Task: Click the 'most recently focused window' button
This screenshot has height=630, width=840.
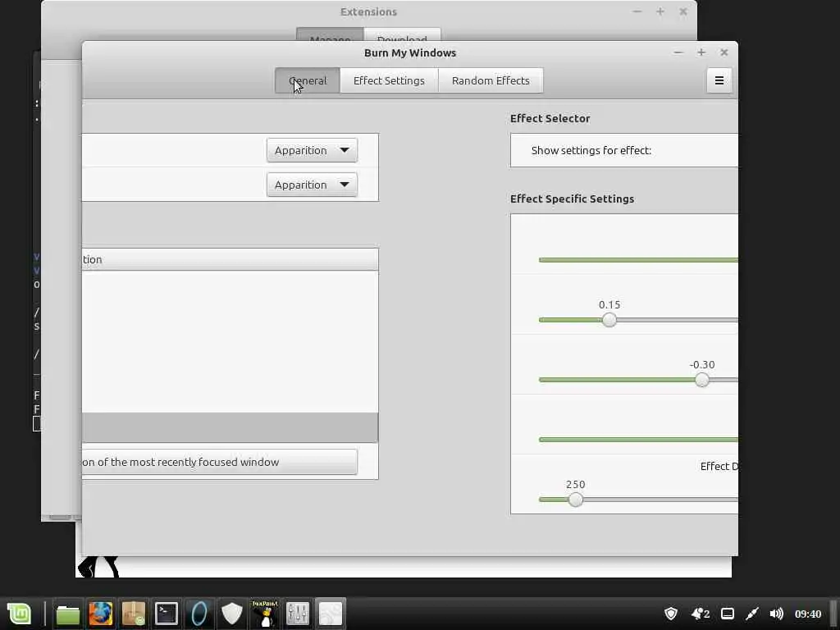Action: click(x=220, y=462)
